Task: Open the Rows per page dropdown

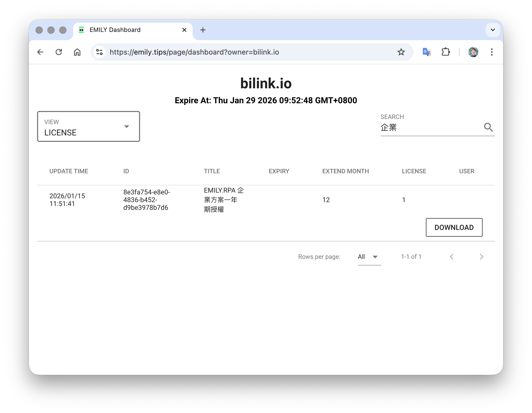Action: (x=369, y=257)
